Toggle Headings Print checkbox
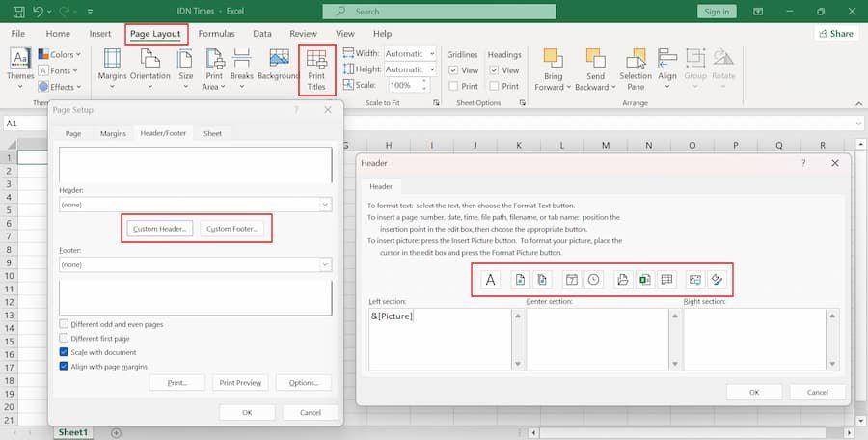Image resolution: width=868 pixels, height=440 pixels. [495, 86]
